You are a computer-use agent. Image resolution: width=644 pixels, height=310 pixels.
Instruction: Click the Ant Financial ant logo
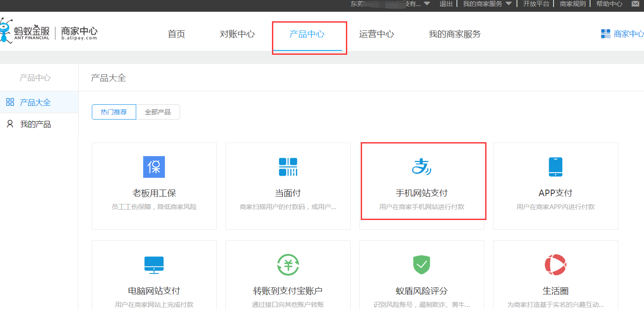pos(7,31)
